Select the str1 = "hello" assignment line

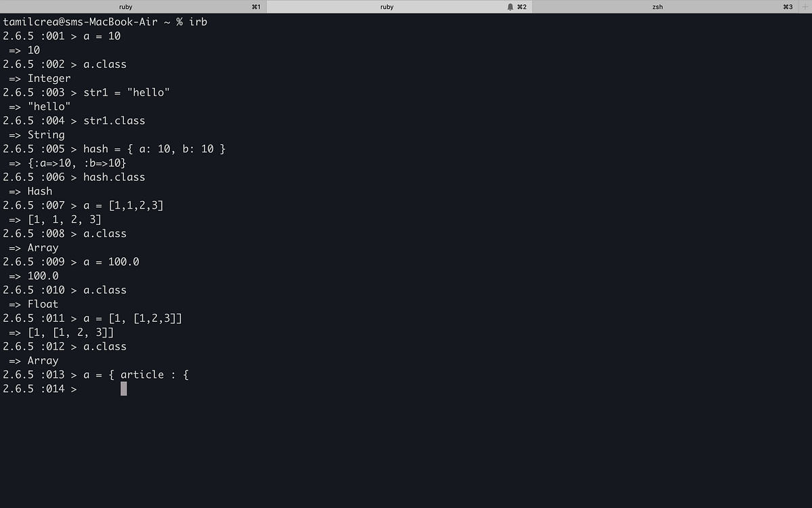click(x=126, y=92)
